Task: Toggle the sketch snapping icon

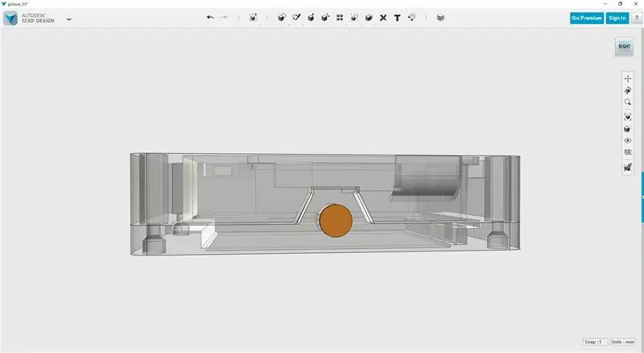Action: (628, 167)
